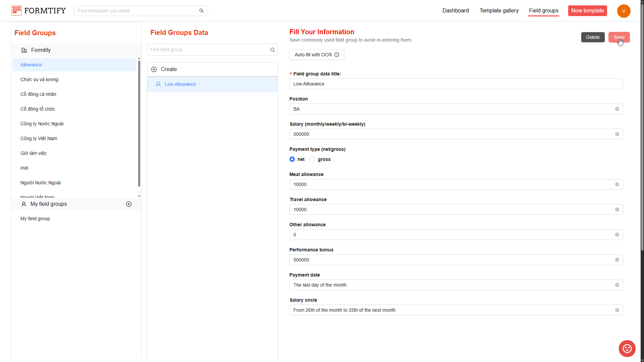The image size is (644, 362).
Task: Clear the Performance bonus field value
Action: click(617, 260)
